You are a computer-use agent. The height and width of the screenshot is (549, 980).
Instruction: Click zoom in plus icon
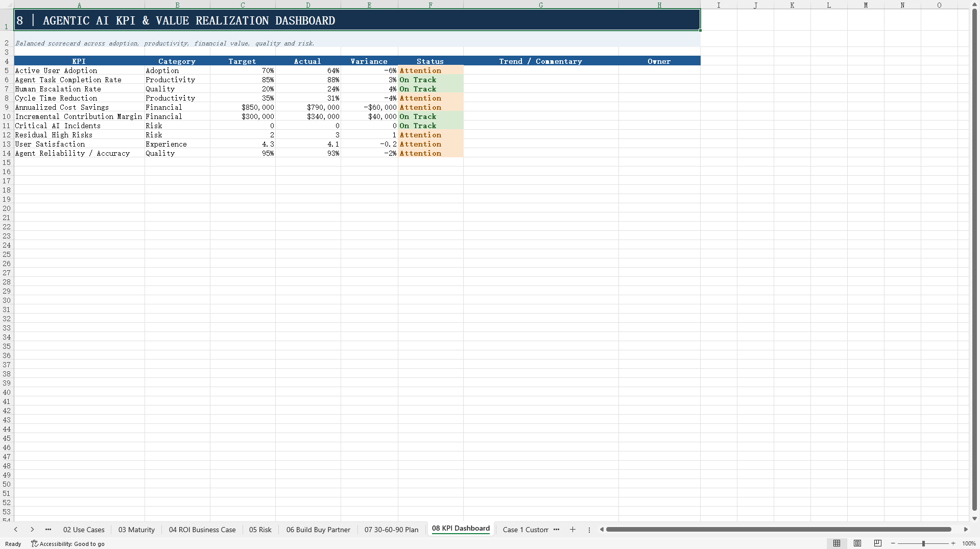click(x=953, y=543)
